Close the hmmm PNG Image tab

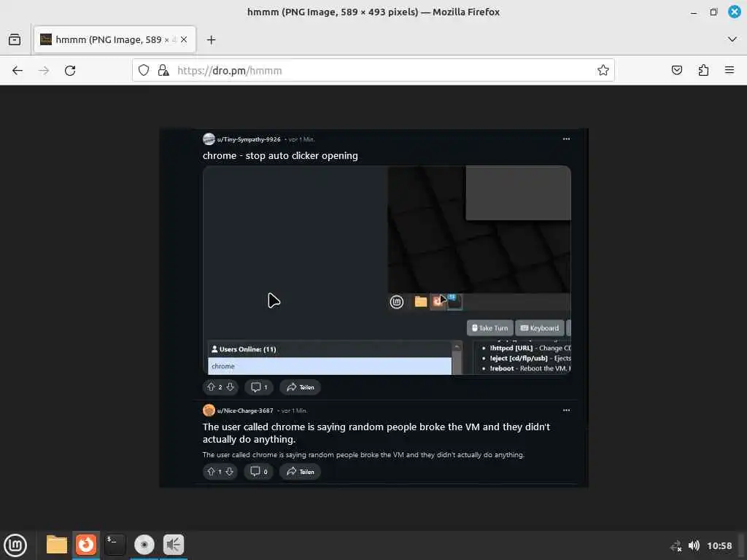(184, 39)
